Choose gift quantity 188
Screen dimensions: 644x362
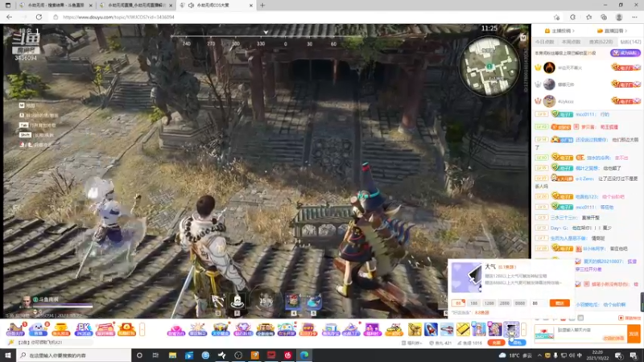click(x=473, y=303)
